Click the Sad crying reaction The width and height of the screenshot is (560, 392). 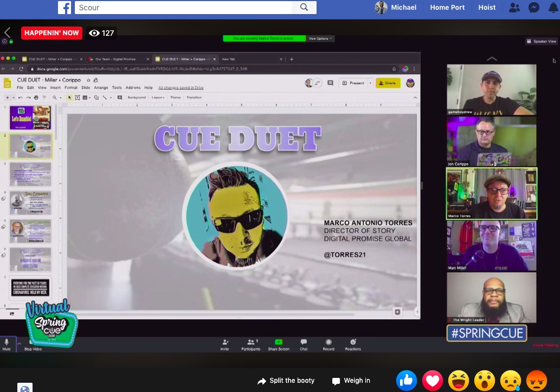pyautogui.click(x=511, y=380)
